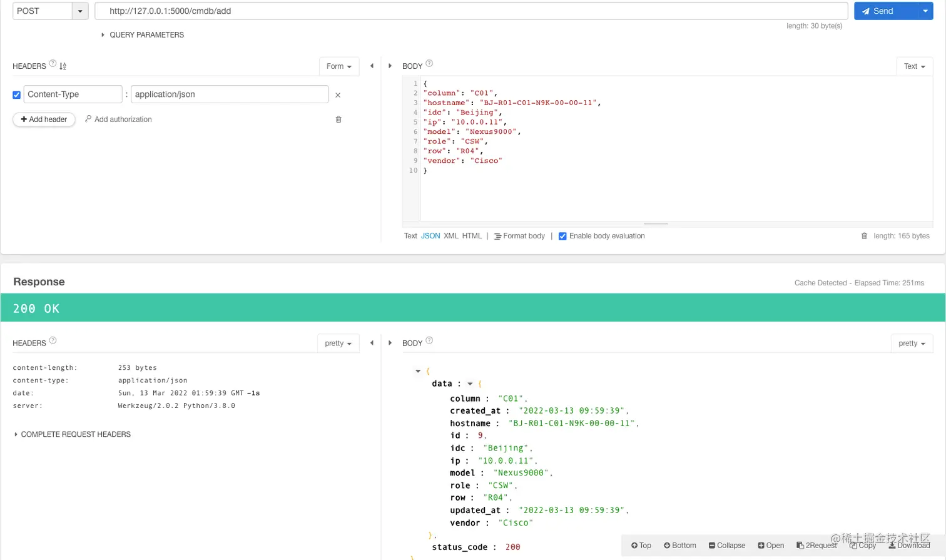
Task: Click the 2Request button in response toolbar
Action: click(x=816, y=546)
